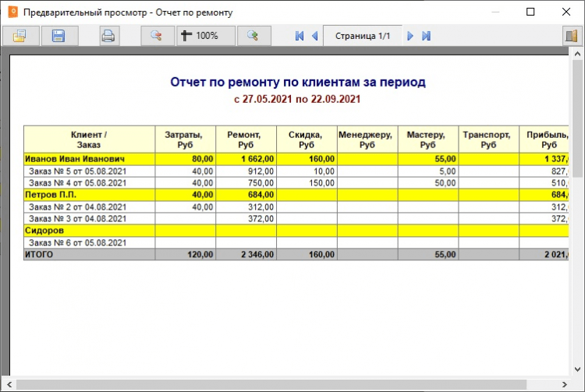Click the vertical scrollbar up arrow
Viewport: 585px width, 392px height.
(577, 55)
